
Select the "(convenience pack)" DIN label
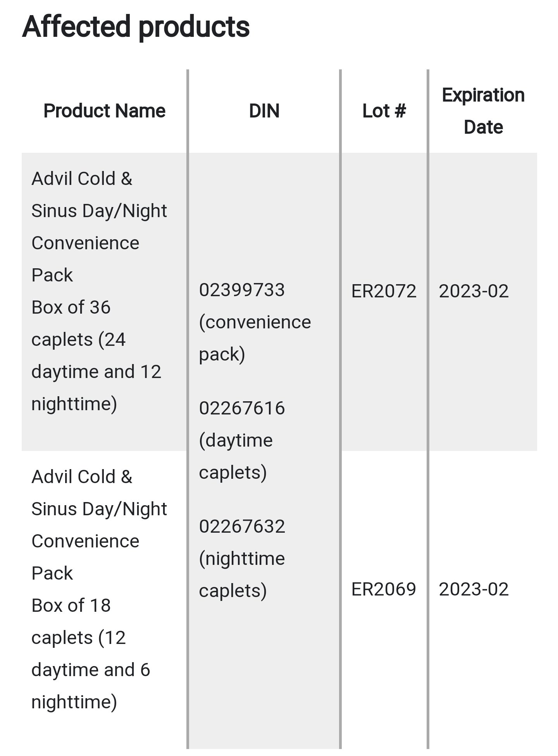(x=255, y=338)
